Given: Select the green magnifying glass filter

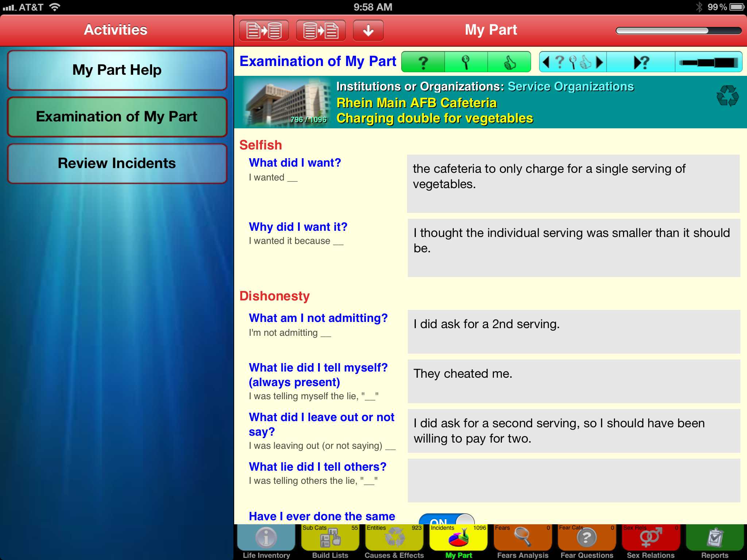Looking at the screenshot, I should [466, 62].
